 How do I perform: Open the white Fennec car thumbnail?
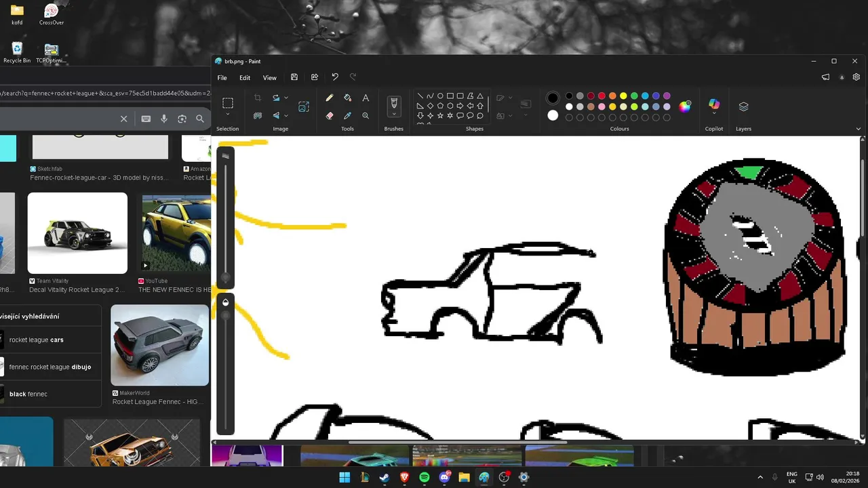77,233
